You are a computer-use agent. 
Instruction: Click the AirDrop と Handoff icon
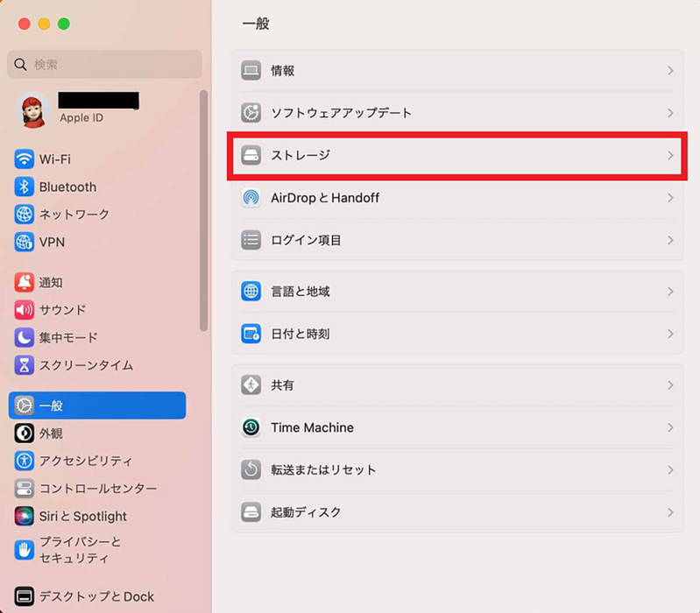(x=251, y=198)
